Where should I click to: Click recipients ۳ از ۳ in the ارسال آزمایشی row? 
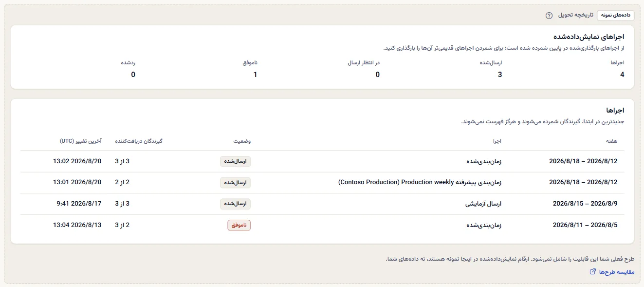click(122, 204)
